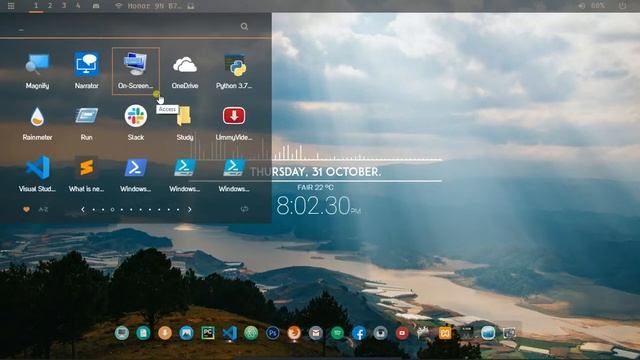Open the On-Screen Keyboard app
The height and width of the screenshot is (360, 640).
(136, 71)
